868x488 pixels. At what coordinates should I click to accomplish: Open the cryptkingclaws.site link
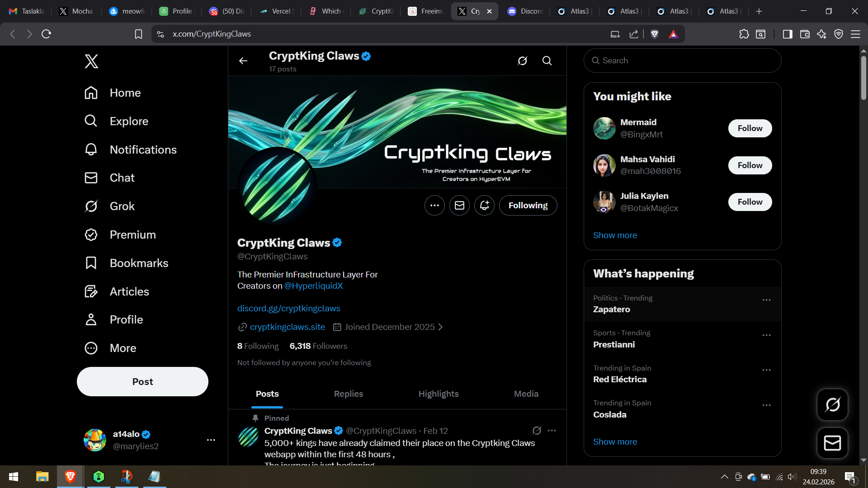point(287,327)
